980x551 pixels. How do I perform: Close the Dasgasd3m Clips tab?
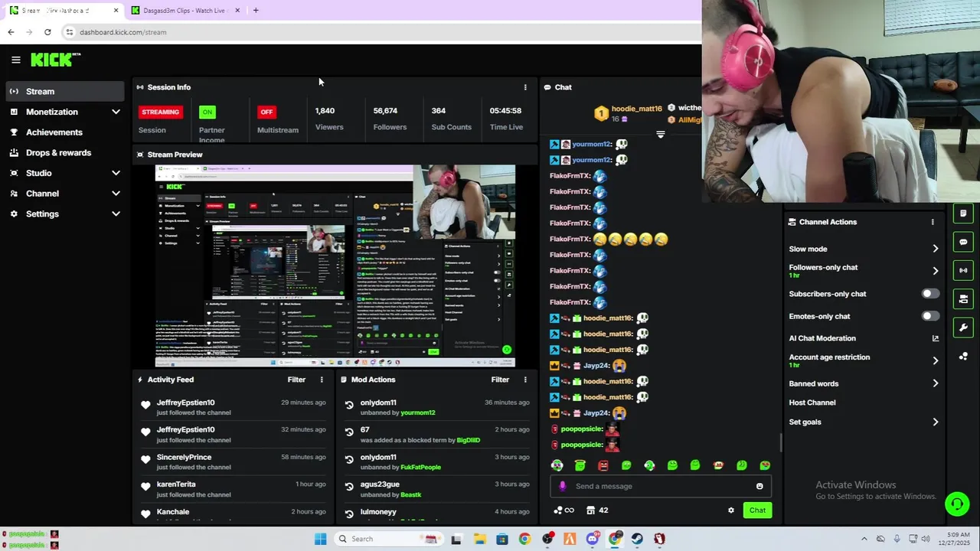tap(237, 11)
